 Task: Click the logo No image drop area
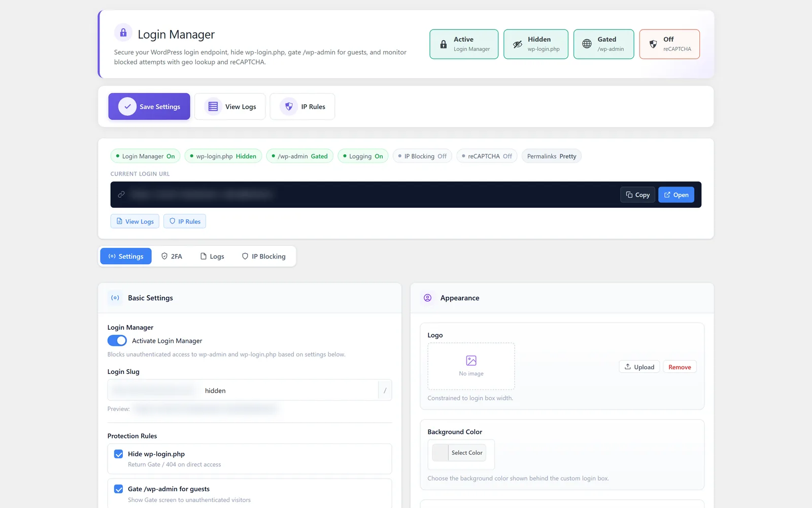471,366
